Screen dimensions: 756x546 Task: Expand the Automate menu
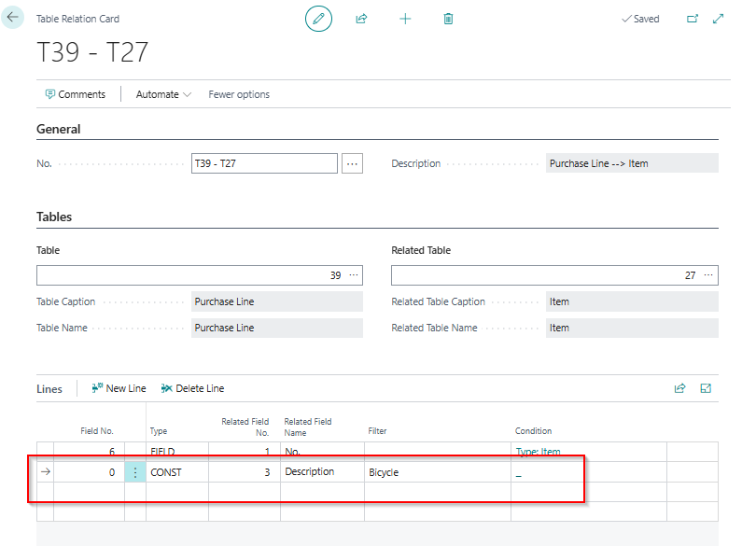163,94
